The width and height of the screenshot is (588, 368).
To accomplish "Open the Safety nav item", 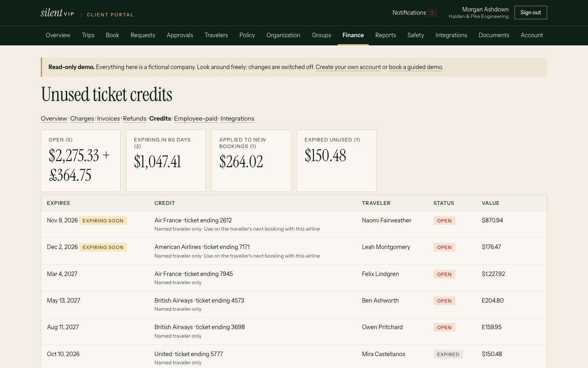I will (x=416, y=35).
